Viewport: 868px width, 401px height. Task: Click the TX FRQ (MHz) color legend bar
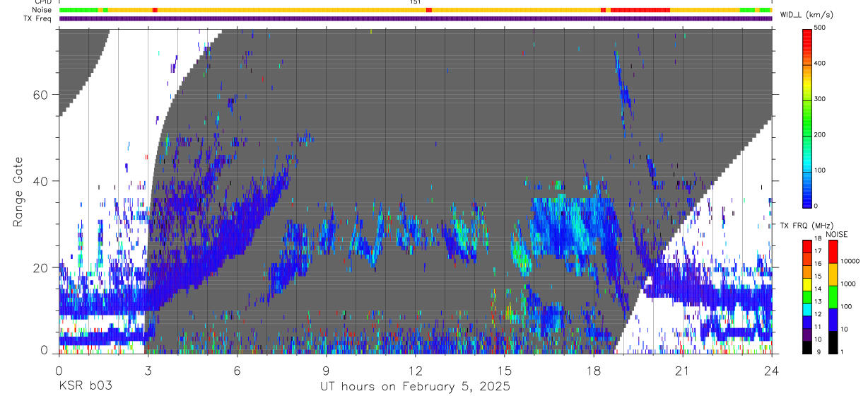(x=808, y=297)
